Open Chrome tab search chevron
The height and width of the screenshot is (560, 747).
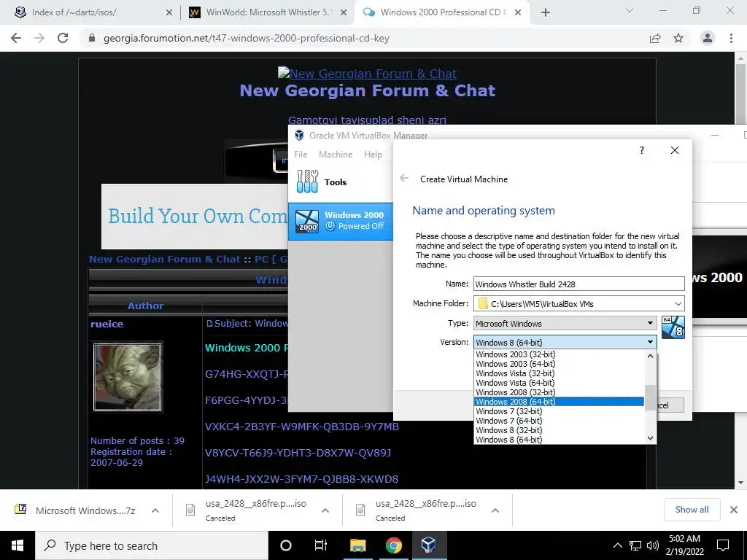pos(630,10)
